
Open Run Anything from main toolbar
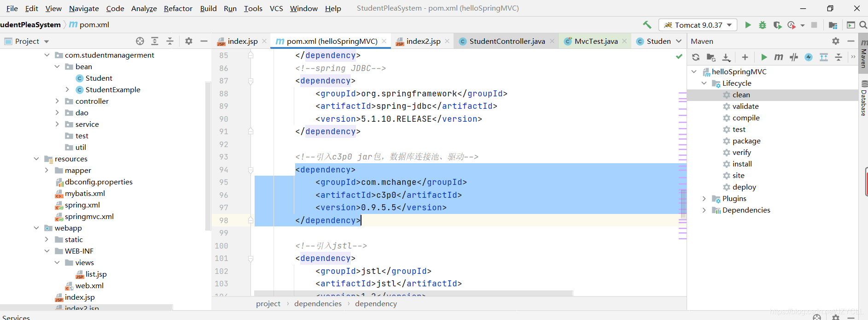tap(851, 25)
